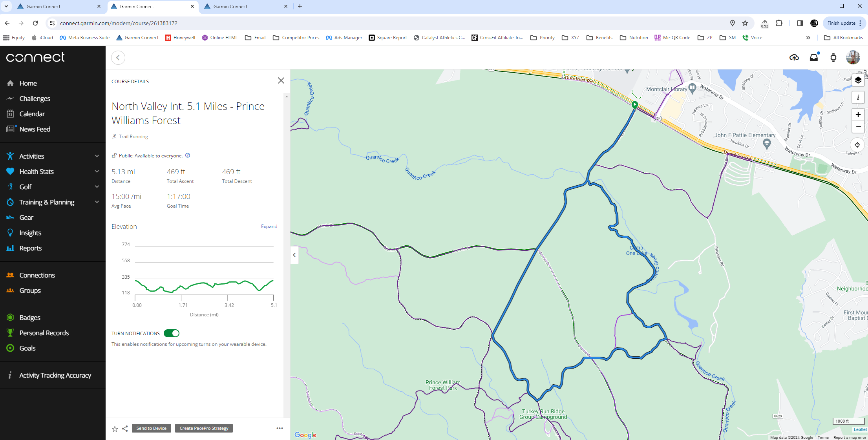Open Reports in the sidebar
Image resolution: width=868 pixels, height=440 pixels.
pyautogui.click(x=30, y=248)
